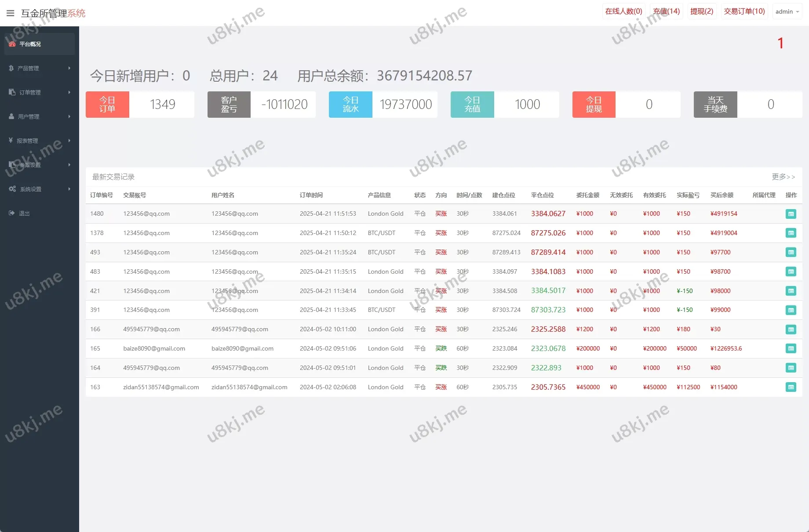
Task: Click the 更多>> link for more records
Action: pos(783,177)
